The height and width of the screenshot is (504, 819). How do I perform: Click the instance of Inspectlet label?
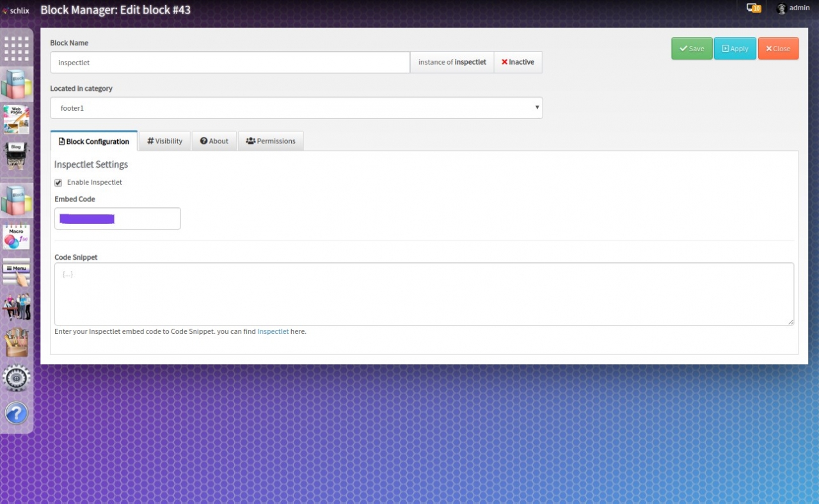(x=452, y=62)
